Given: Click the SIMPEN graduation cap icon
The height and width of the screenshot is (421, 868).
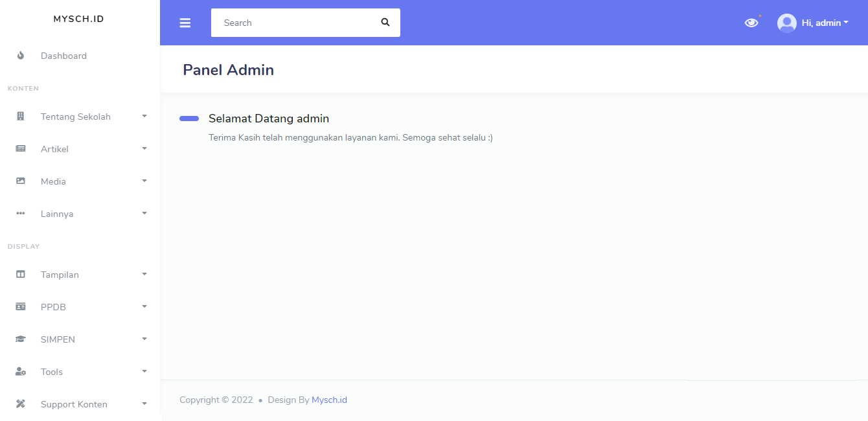Looking at the screenshot, I should point(21,339).
